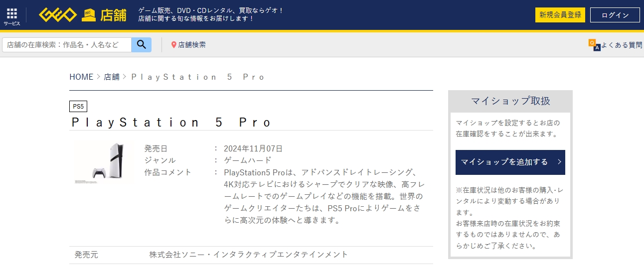
Task: Add a store with マイショップを追加する
Action: tap(504, 162)
